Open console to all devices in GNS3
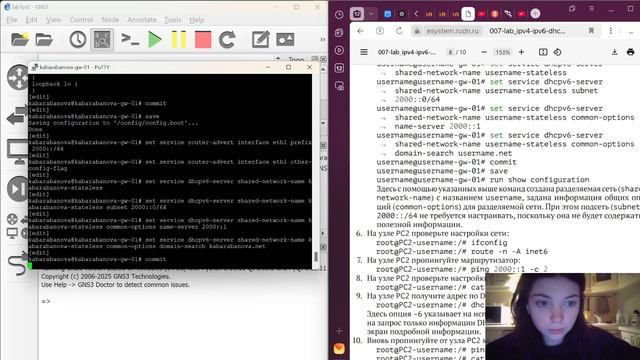 (x=130, y=40)
